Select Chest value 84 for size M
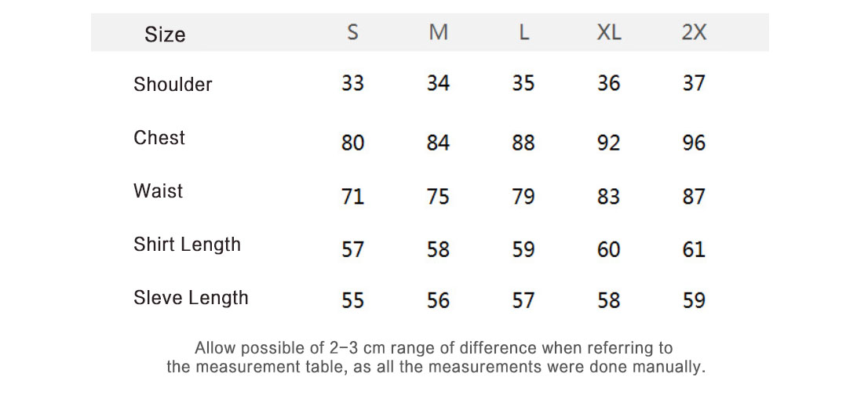The width and height of the screenshot is (868, 410). click(x=439, y=143)
